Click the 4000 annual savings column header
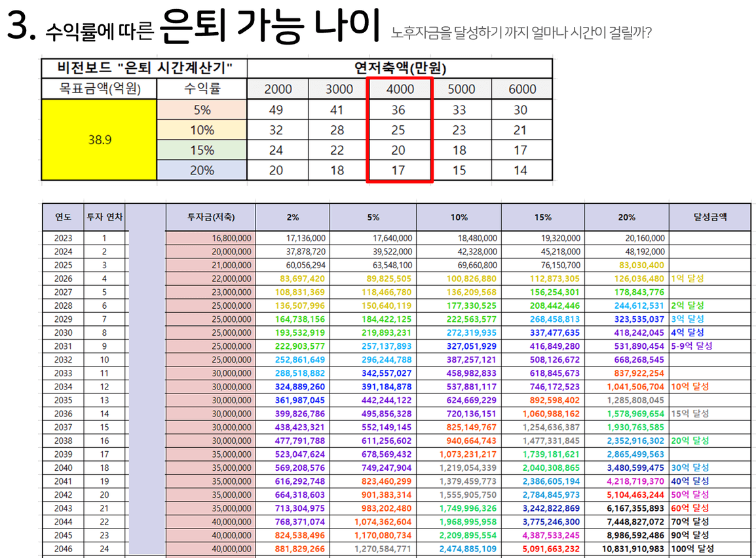 tap(398, 89)
